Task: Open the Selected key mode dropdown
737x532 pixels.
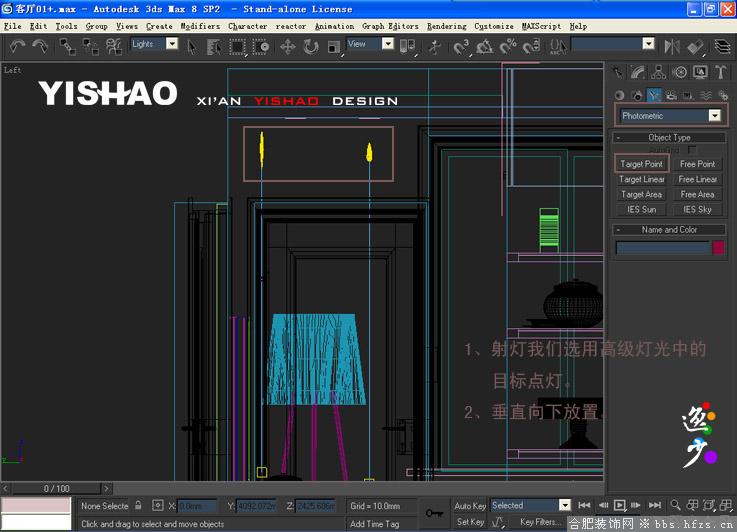Action: click(565, 505)
